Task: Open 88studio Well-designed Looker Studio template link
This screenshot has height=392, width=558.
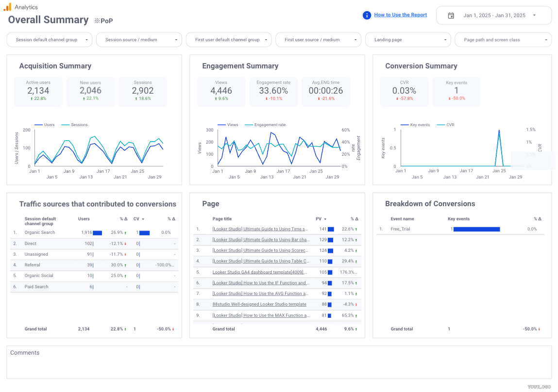Action: [x=259, y=305]
